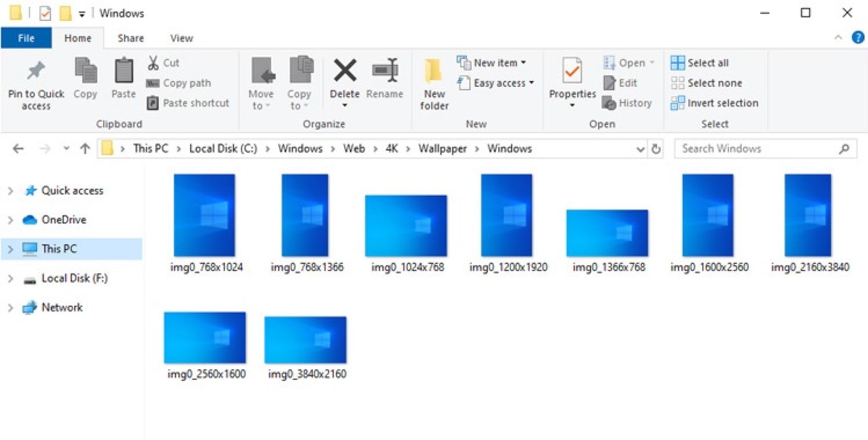Open Help with the question mark icon

[x=858, y=37]
